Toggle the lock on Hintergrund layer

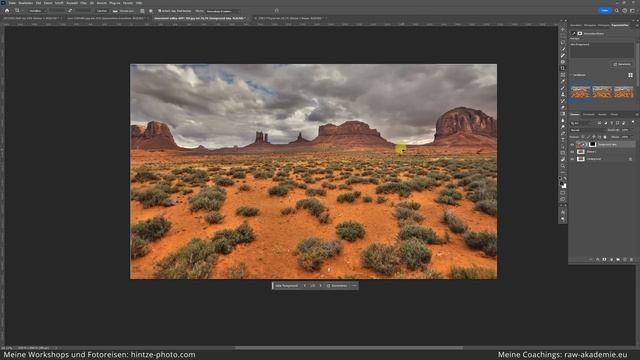tap(630, 159)
